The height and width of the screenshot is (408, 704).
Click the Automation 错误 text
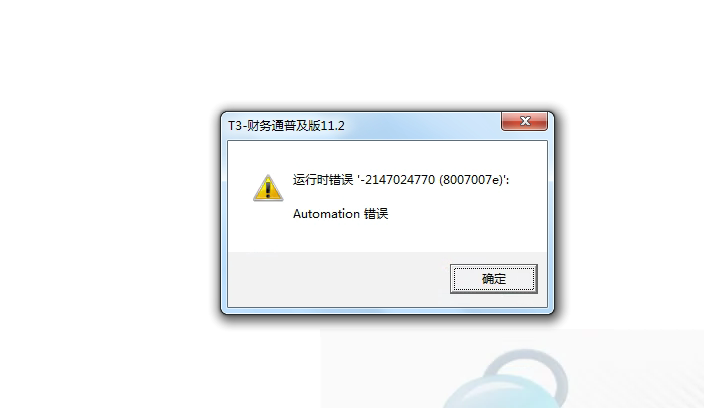tap(340, 214)
